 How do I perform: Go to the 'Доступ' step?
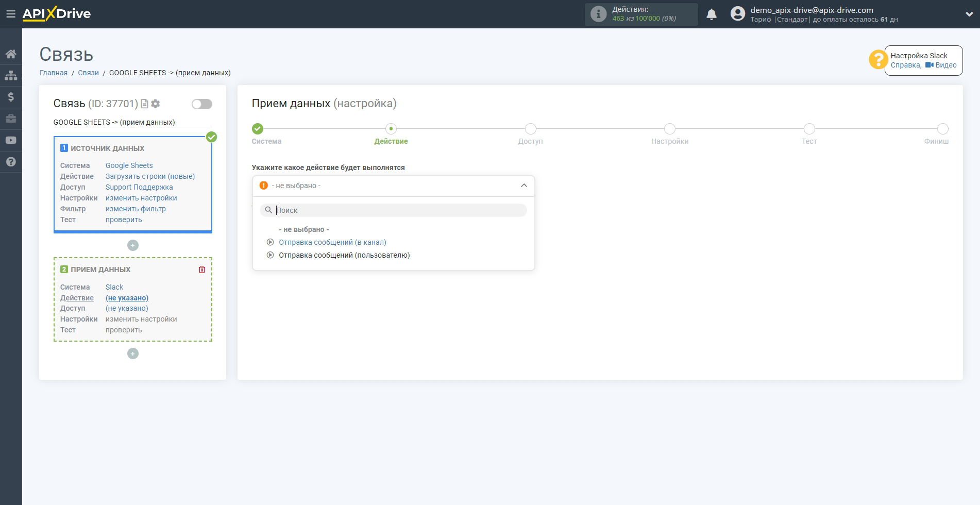[531, 129]
